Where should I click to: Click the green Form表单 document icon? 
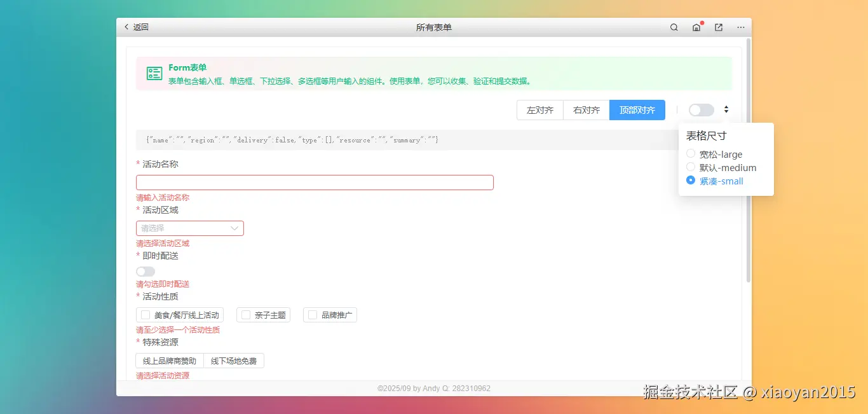(154, 72)
